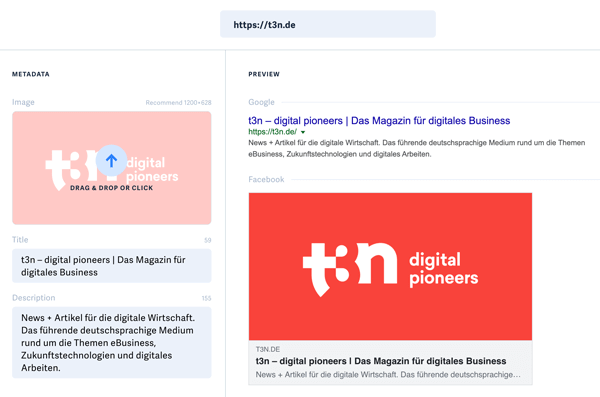The image size is (600, 397).
Task: Click the https://t3n.de URL input field
Action: 328,25
